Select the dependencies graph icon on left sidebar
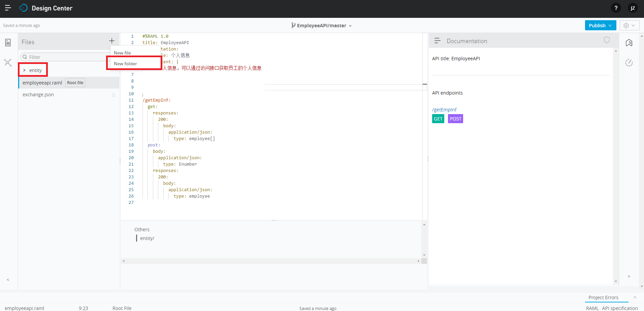 click(x=8, y=63)
